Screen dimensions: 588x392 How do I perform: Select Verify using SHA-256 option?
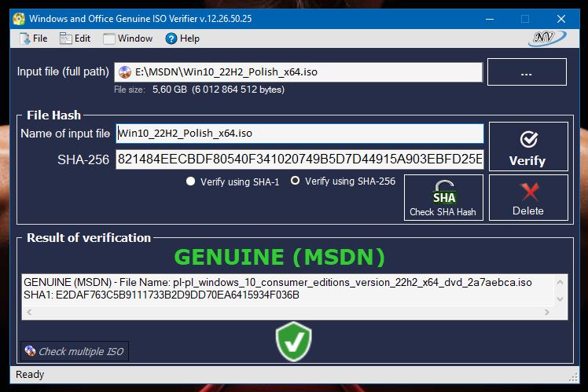click(x=343, y=181)
